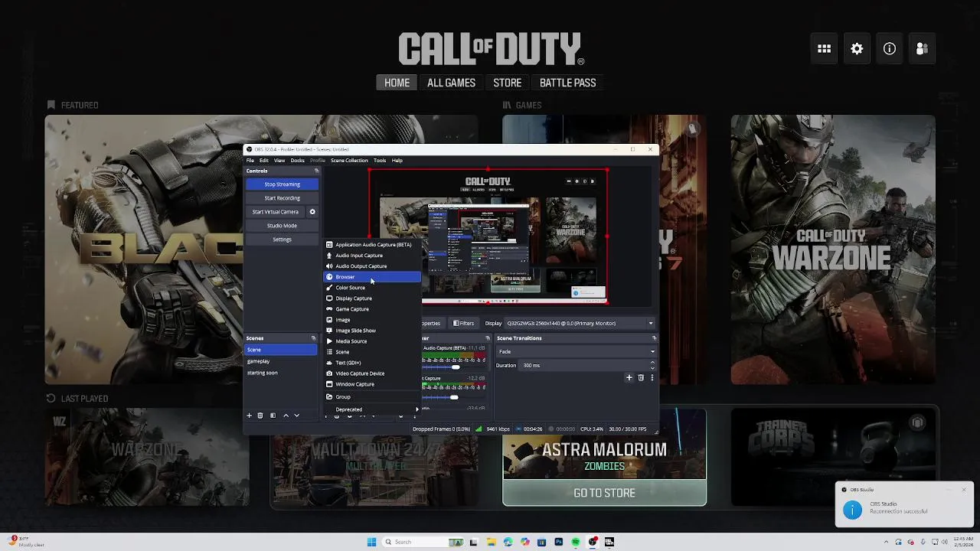Open OBS Settings button
The height and width of the screenshot is (551, 980).
282,240
